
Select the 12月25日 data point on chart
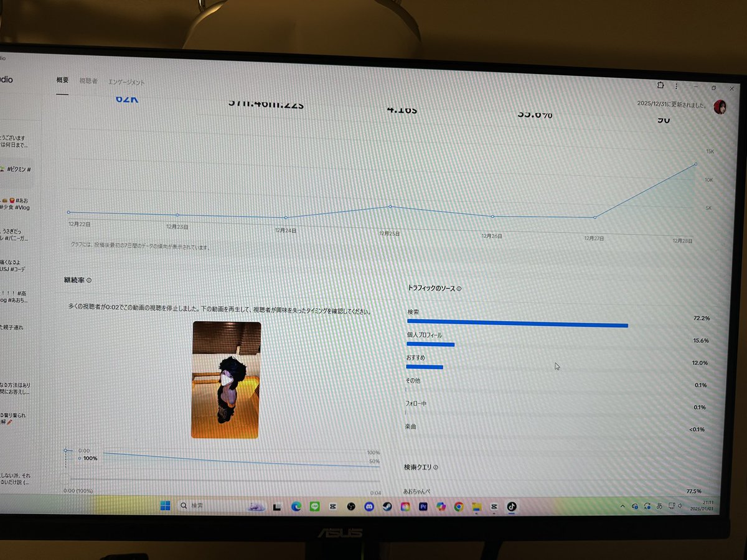pyautogui.click(x=390, y=207)
